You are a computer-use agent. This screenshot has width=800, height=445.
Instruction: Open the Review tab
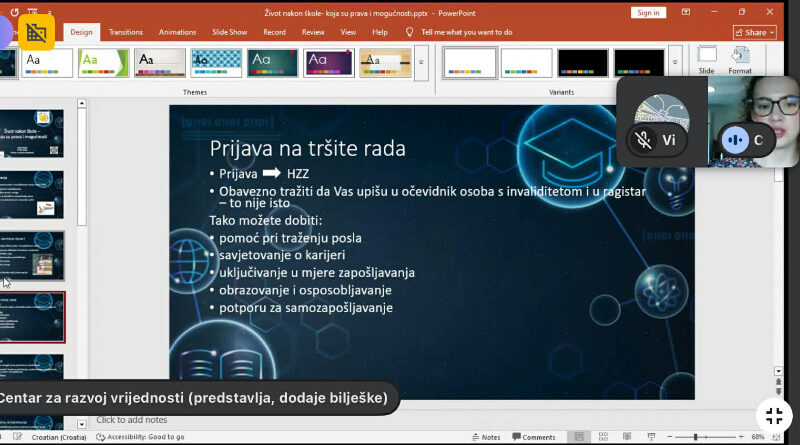tap(313, 32)
